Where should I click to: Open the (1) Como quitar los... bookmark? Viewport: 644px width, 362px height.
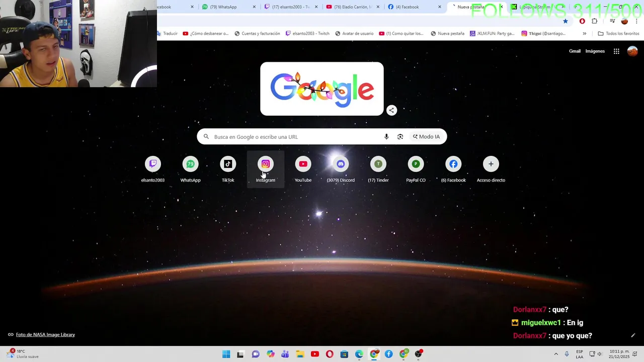401,34
